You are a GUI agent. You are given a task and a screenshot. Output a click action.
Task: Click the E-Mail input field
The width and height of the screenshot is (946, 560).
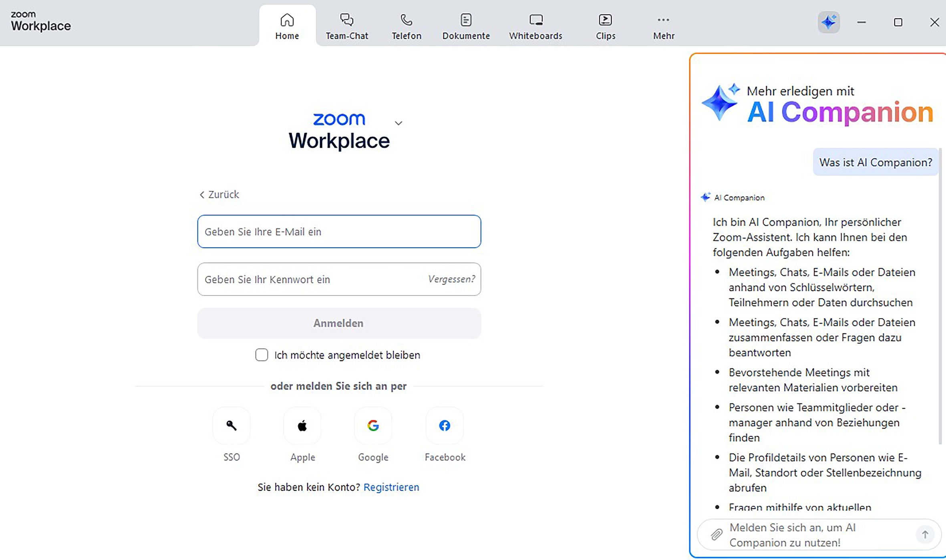point(339,231)
